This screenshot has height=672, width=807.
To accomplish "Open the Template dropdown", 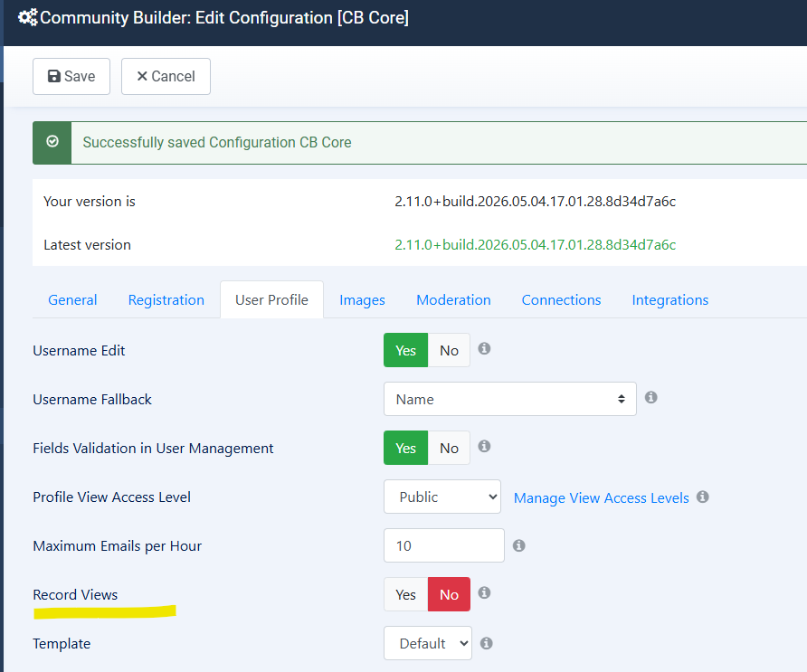I will 428,643.
